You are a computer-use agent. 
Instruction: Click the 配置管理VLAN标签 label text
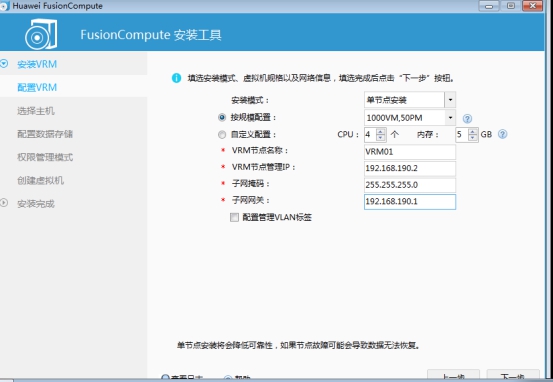(277, 217)
